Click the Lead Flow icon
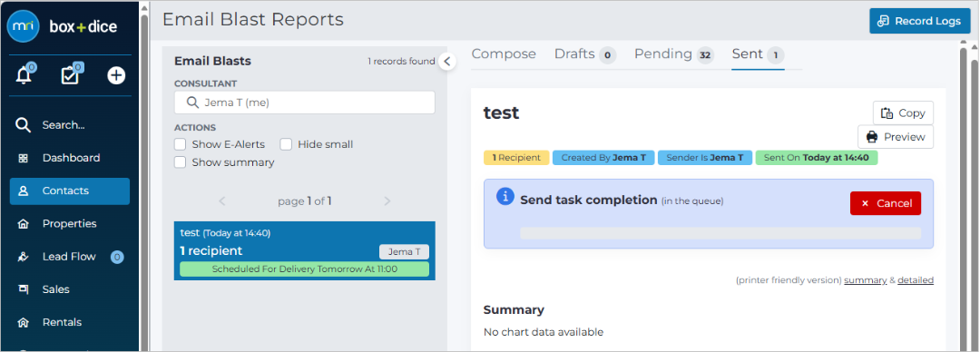The width and height of the screenshot is (980, 352). 23,257
